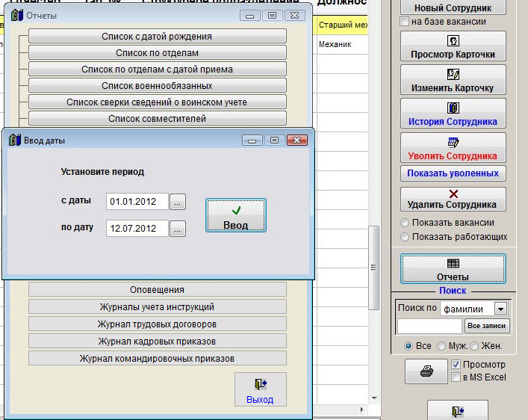
Task: Open calendar picker for 'с даты' field
Action: pyautogui.click(x=178, y=202)
